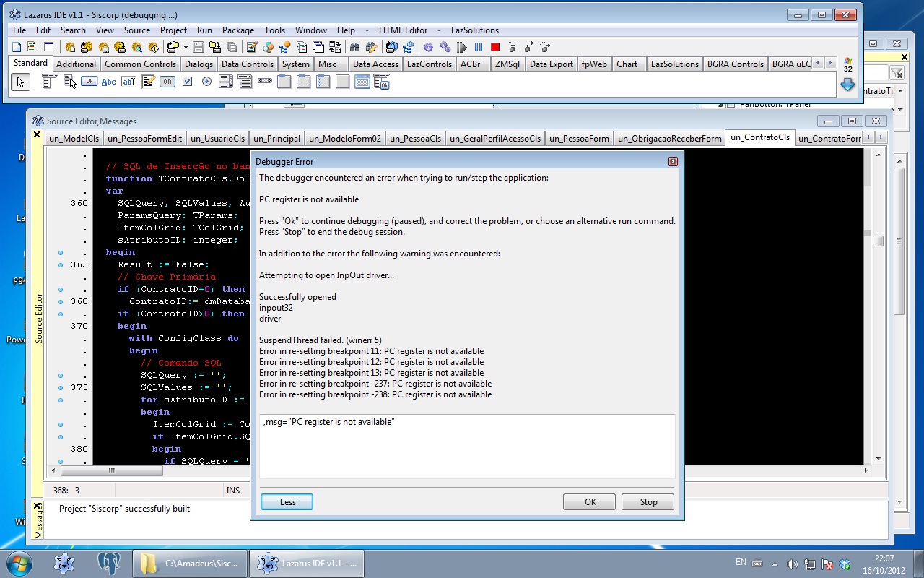The image size is (924, 578).
Task: Pick the TComboBox component icon
Action: tap(245, 82)
